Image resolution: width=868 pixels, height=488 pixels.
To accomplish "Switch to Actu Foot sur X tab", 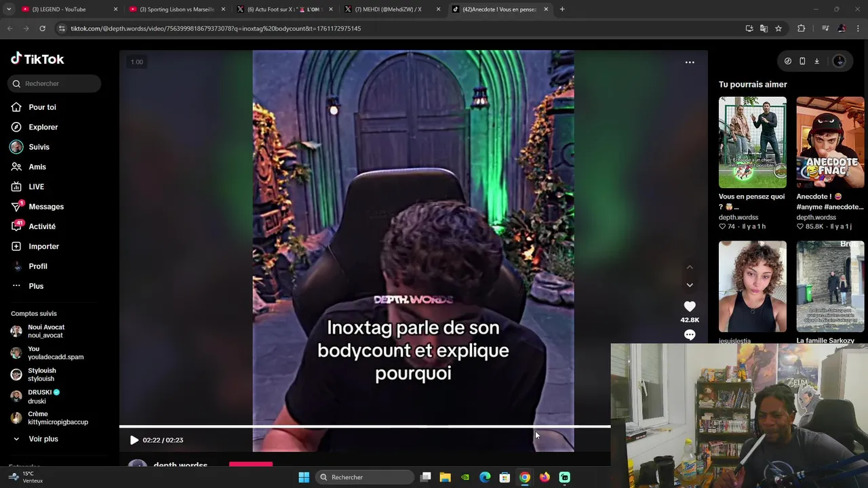I will click(283, 9).
